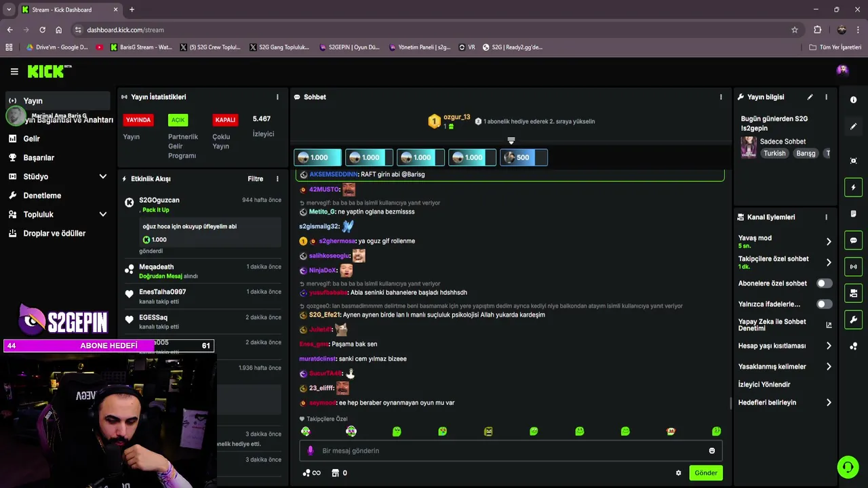Reload the page with browser refresh

42,30
